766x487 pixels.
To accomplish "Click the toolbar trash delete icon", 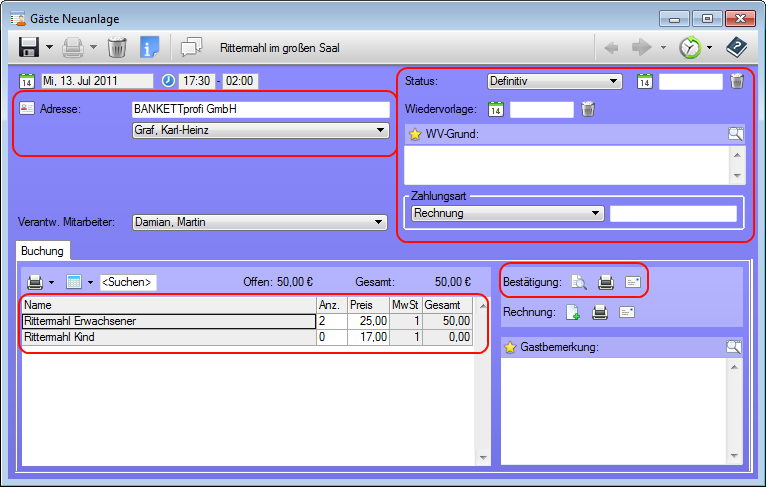I will pos(117,47).
